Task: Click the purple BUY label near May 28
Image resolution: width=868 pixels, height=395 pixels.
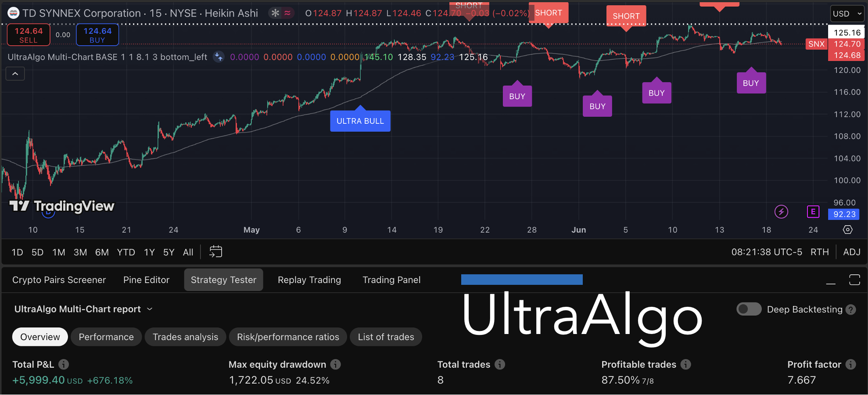Action: pos(517,96)
